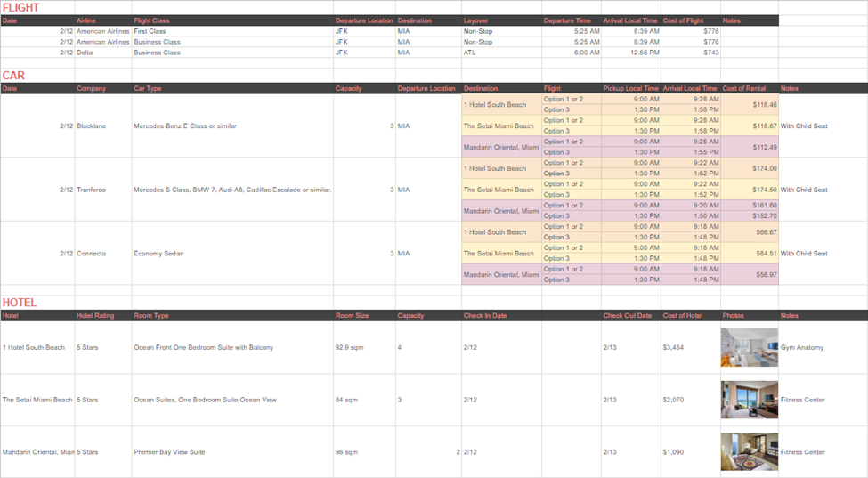Select the Premier Bay View Suite cell
The height and width of the screenshot is (478, 868).
coord(232,452)
